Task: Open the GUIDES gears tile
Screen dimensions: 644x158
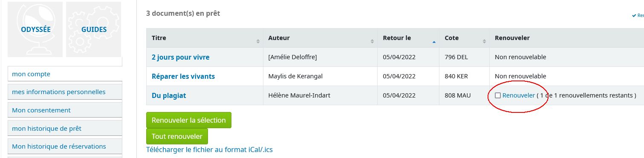Action: (x=94, y=29)
